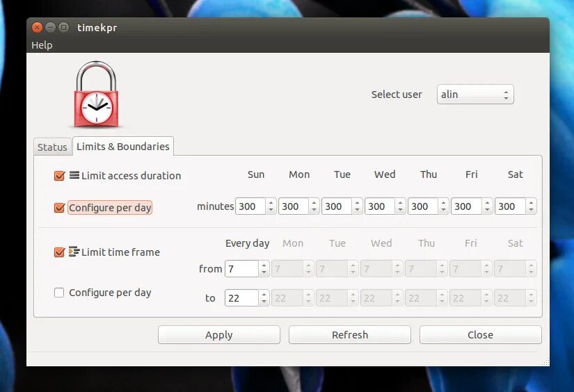Focus the Every day to field

click(242, 298)
